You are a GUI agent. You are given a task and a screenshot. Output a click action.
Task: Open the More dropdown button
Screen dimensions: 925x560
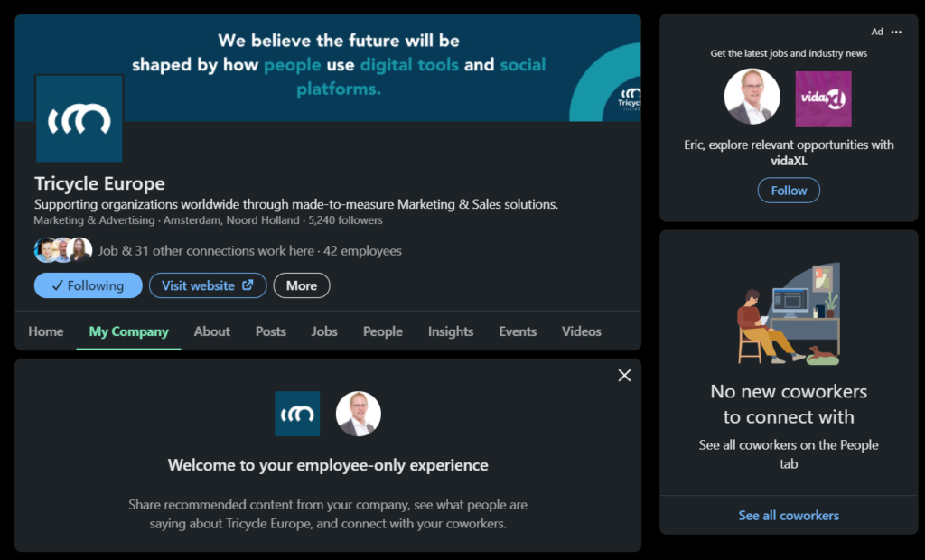302,285
